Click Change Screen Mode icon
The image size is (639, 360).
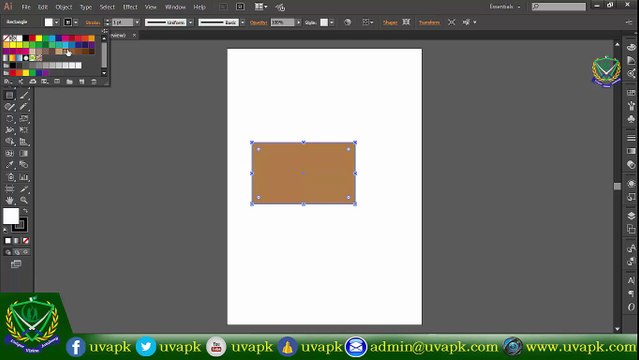(16, 264)
